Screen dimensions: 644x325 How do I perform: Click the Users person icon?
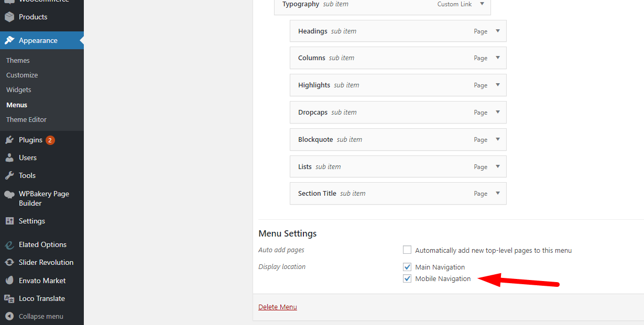tap(9, 158)
